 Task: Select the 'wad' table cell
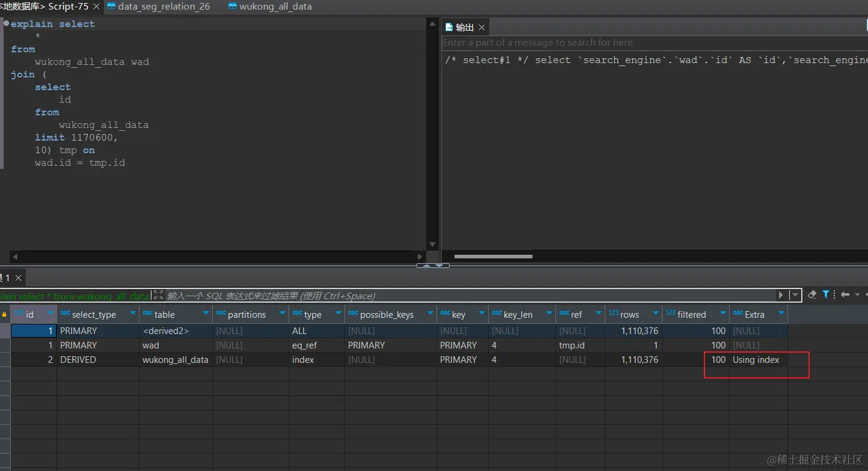(x=176, y=345)
